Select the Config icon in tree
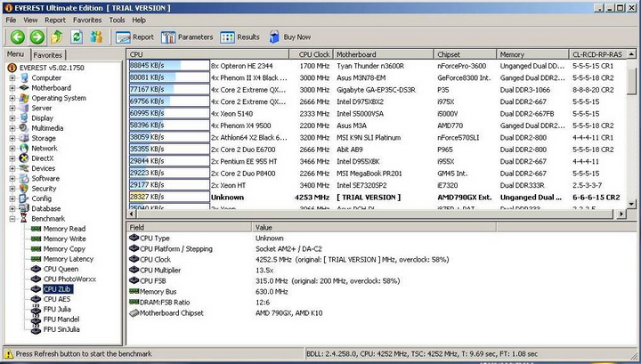The width and height of the screenshot is (641, 364). pos(24,198)
